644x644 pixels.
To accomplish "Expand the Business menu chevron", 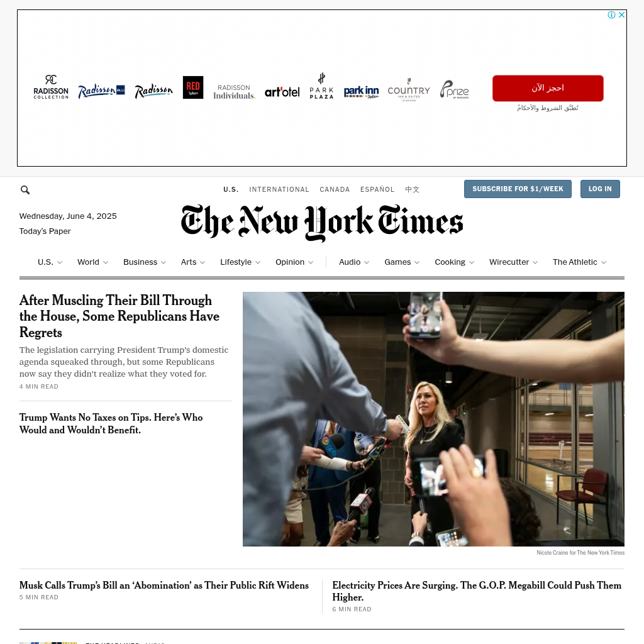I will click(164, 262).
